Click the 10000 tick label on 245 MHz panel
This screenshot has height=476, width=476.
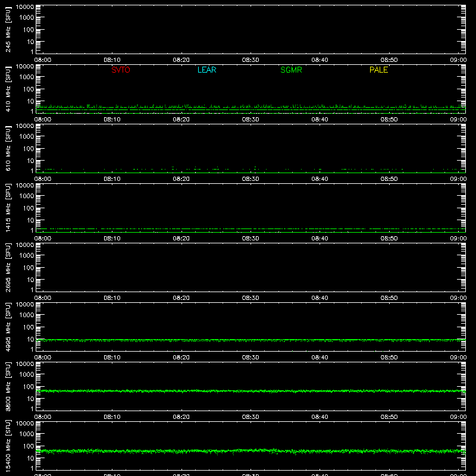(x=25, y=7)
